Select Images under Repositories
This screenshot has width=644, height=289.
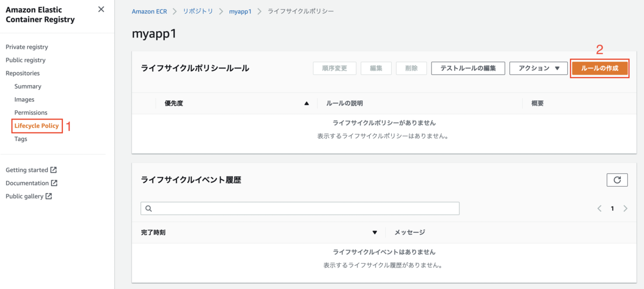coord(24,100)
